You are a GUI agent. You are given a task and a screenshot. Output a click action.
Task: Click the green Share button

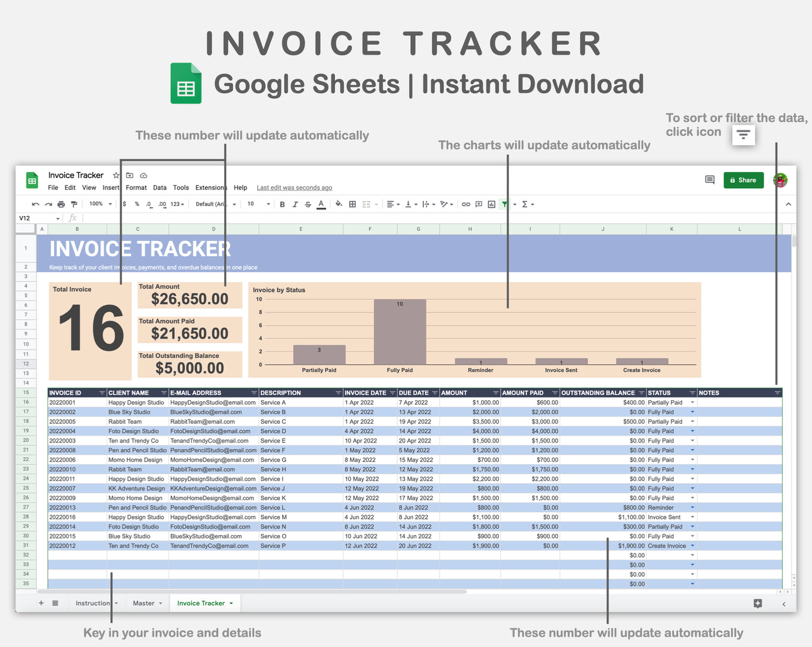(x=743, y=180)
